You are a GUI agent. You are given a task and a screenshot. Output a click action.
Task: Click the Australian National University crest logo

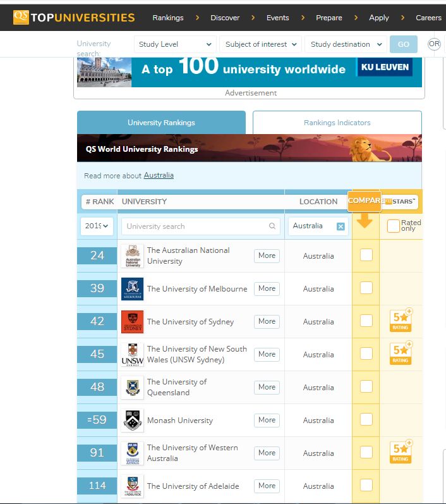click(133, 256)
